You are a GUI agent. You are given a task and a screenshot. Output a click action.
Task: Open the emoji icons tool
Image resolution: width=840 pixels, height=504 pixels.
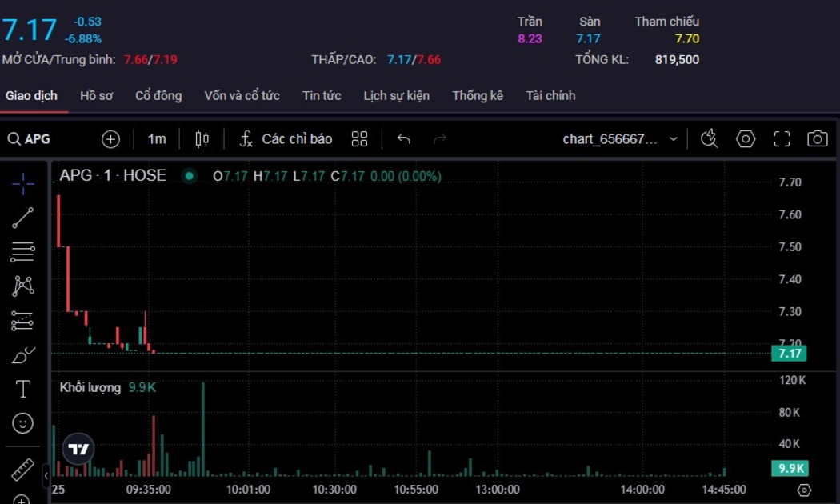[22, 422]
